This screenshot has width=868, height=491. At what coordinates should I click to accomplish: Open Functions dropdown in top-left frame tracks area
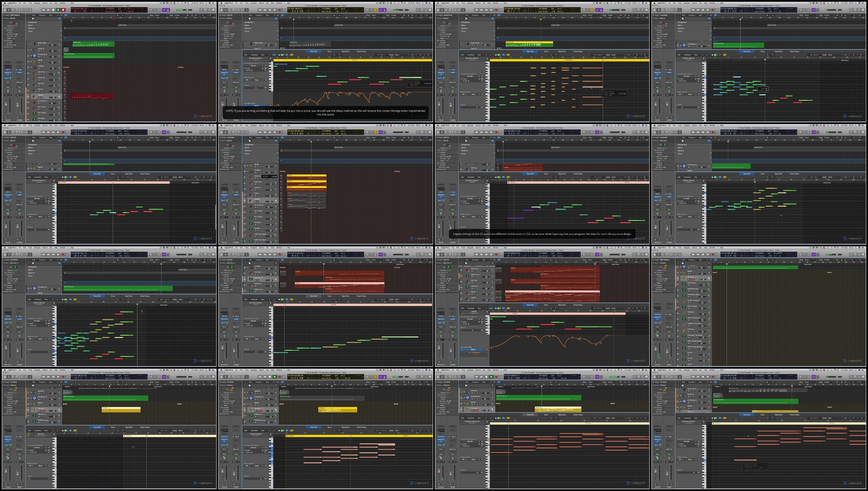43,15
